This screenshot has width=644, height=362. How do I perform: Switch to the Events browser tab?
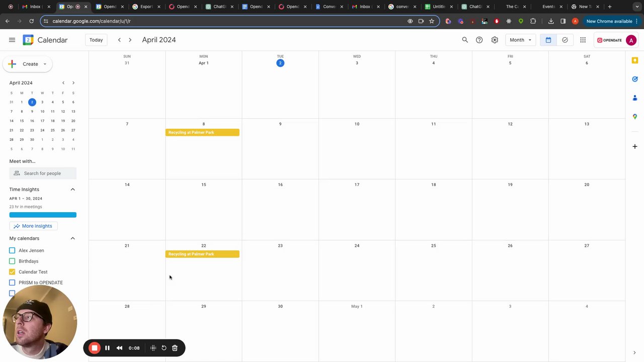pyautogui.click(x=548, y=7)
